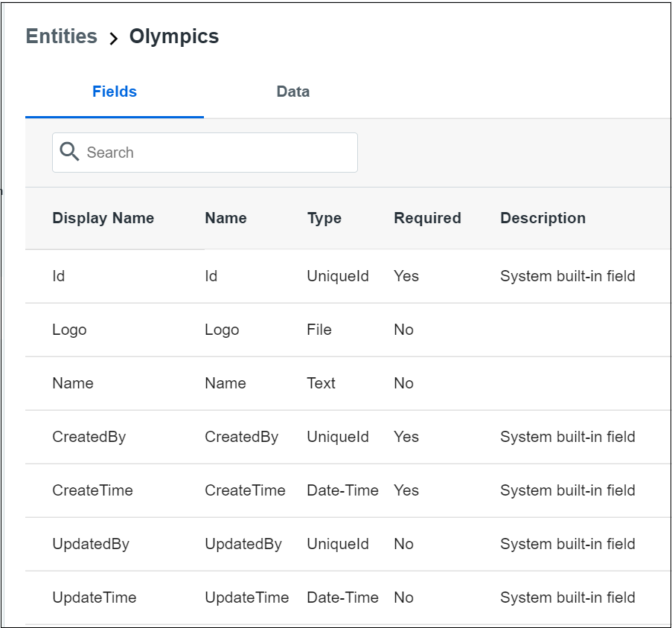The height and width of the screenshot is (628, 672).
Task: Select the Id field row
Action: pos(59,276)
